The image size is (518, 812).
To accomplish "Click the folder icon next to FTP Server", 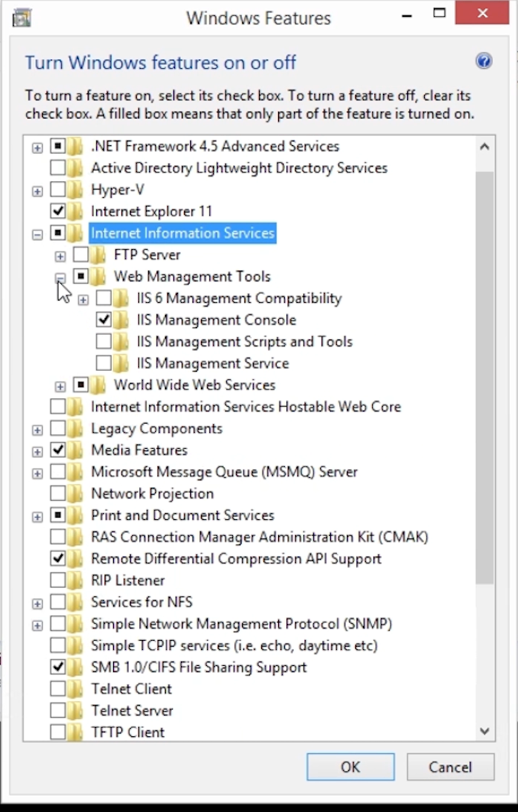I will [99, 255].
